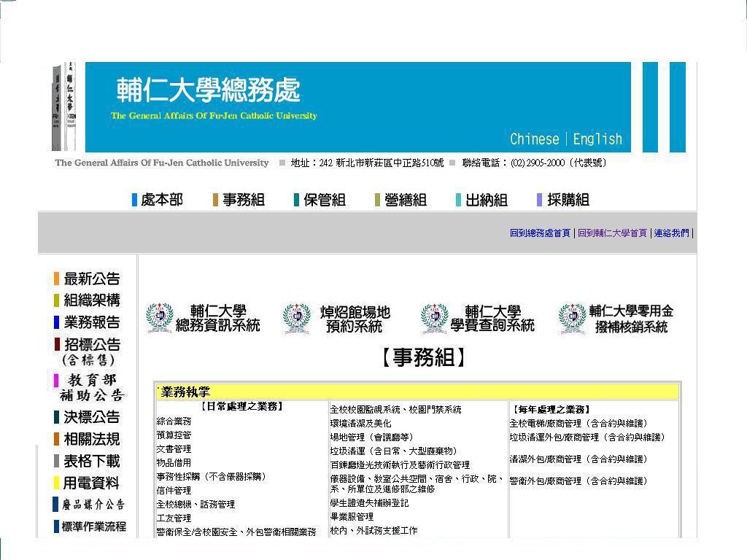Viewport: 747px width, 560px height.
Task: Open the 事務組 navigation item
Action: click(239, 200)
